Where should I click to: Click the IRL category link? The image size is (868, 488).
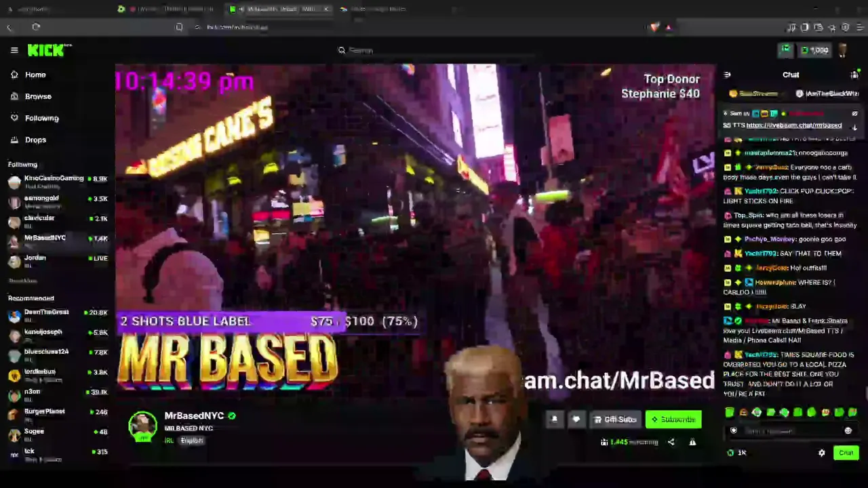pyautogui.click(x=169, y=441)
